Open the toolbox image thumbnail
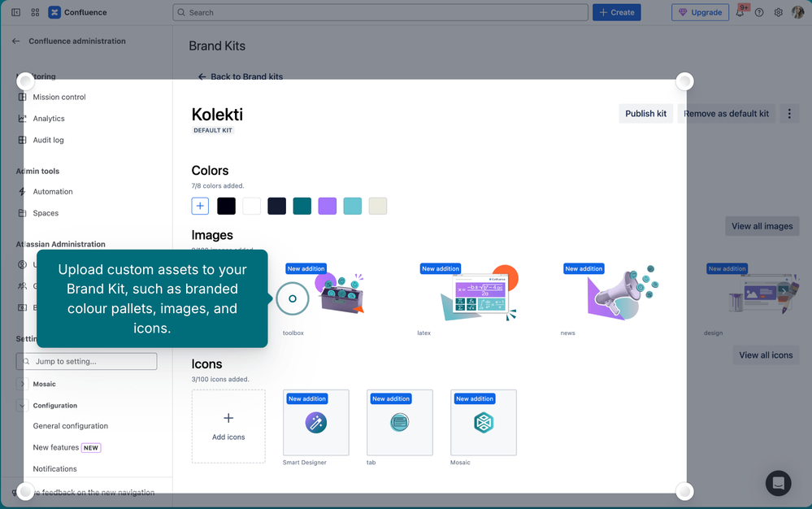The image size is (812, 509). [x=339, y=293]
